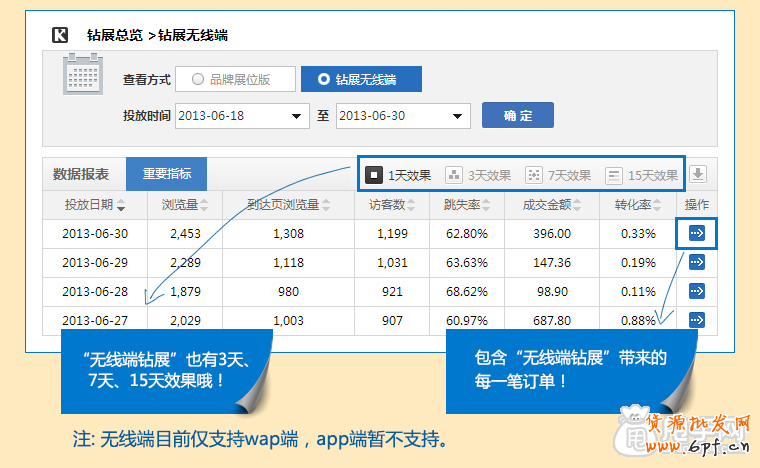The height and width of the screenshot is (468, 760).
Task: Choose the 品牌展位版 radio option
Action: [x=236, y=79]
